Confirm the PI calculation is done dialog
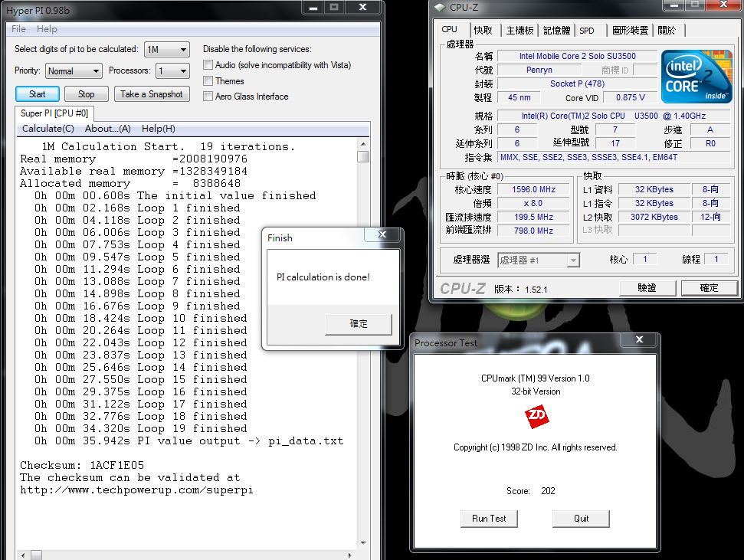 359,324
